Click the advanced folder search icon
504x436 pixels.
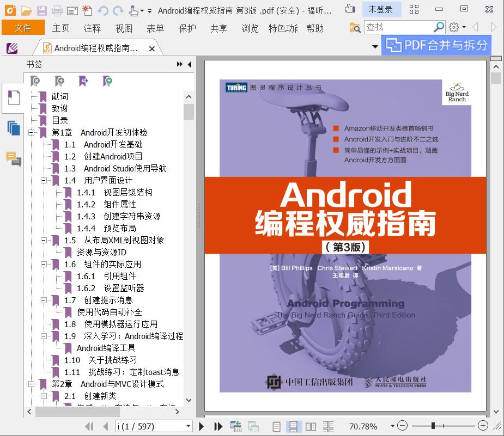pyautogui.click(x=355, y=28)
